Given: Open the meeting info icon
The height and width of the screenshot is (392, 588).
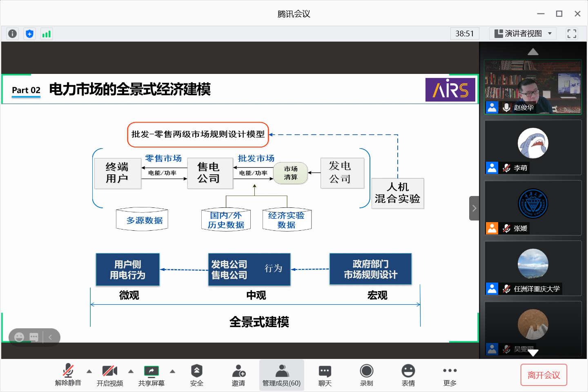Looking at the screenshot, I should tap(13, 33).
